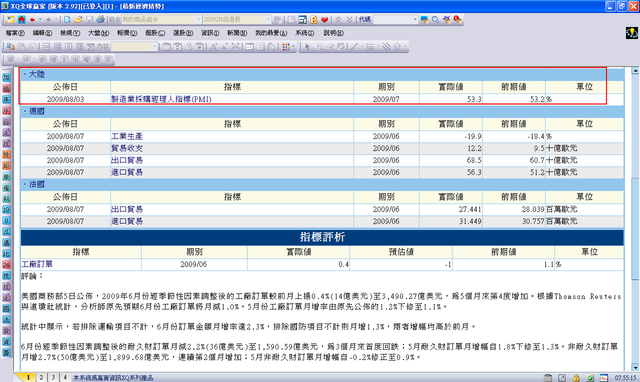The width and height of the screenshot is (640, 382).
Task: Click the double down chevron icon
Action: click(349, 19)
